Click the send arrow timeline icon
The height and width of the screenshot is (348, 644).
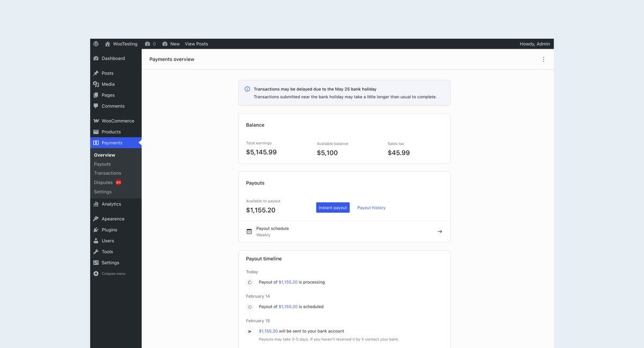pos(250,332)
